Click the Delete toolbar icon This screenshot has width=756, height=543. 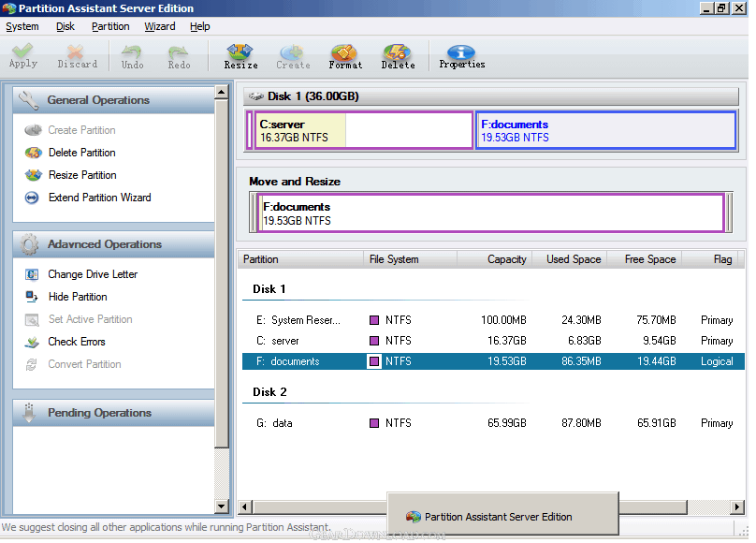tap(397, 51)
